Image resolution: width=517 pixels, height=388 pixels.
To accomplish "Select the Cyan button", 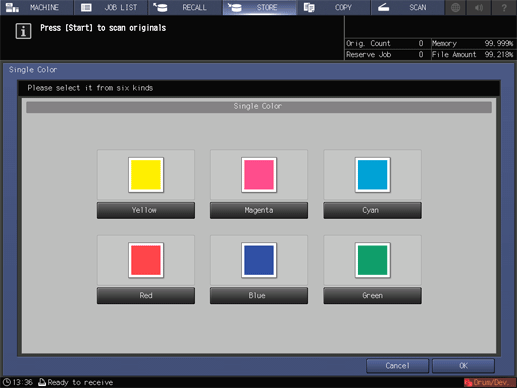I will (x=372, y=210).
